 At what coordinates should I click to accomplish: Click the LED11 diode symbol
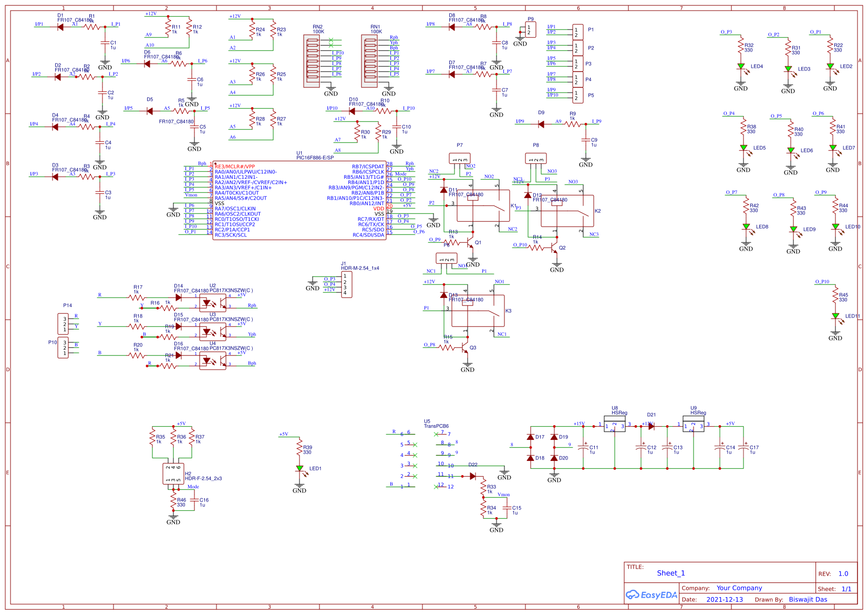[835, 316]
